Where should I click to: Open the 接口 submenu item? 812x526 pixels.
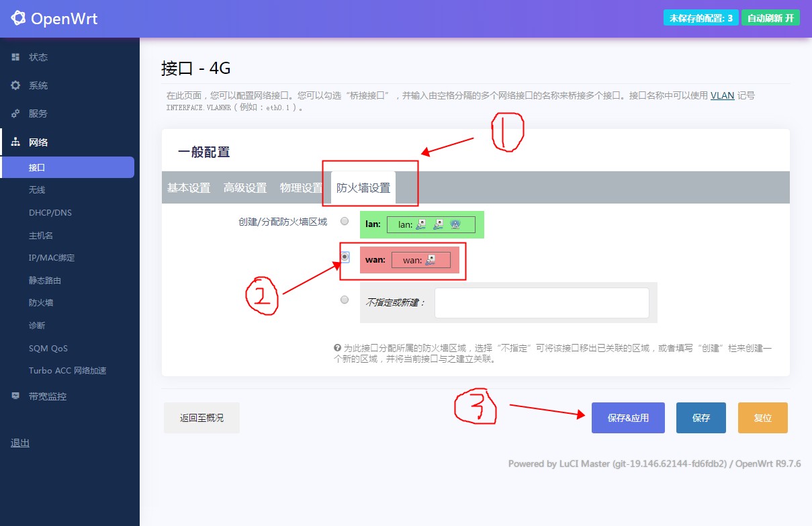tap(67, 167)
